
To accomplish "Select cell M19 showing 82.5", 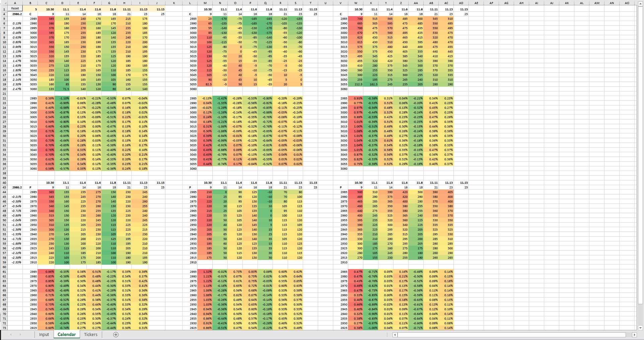I will 205,84.
